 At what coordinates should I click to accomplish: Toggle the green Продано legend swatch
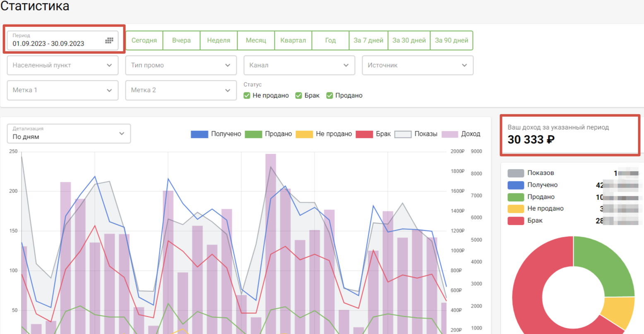[253, 134]
